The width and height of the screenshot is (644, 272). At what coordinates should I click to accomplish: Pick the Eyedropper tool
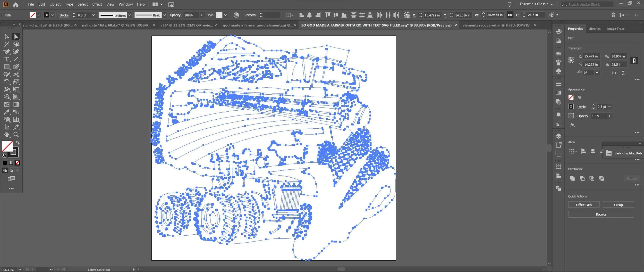pyautogui.click(x=7, y=112)
